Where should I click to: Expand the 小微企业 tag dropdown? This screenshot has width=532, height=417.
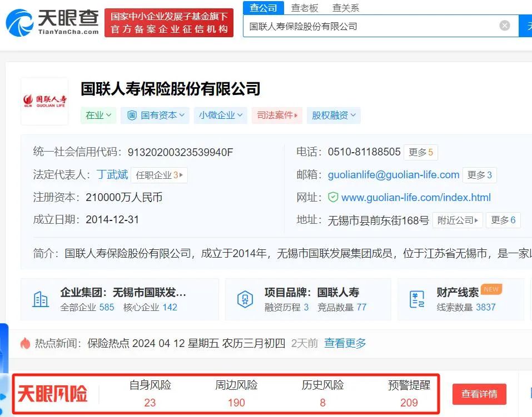(221, 115)
